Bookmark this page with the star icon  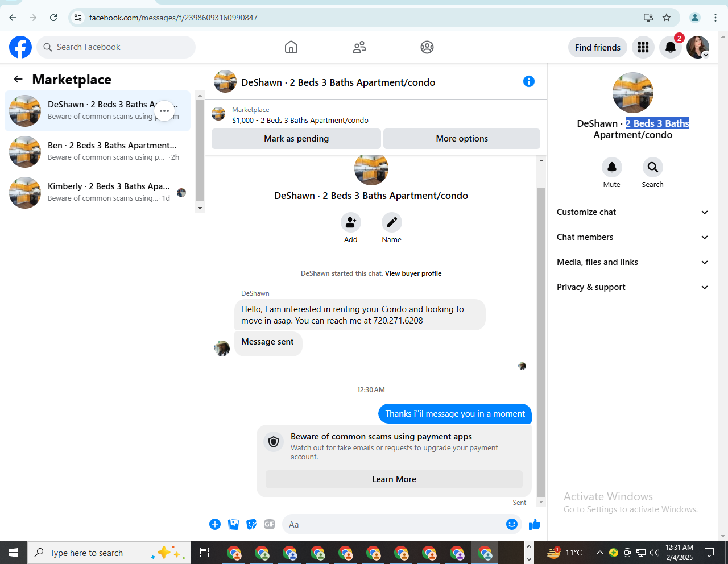667,18
